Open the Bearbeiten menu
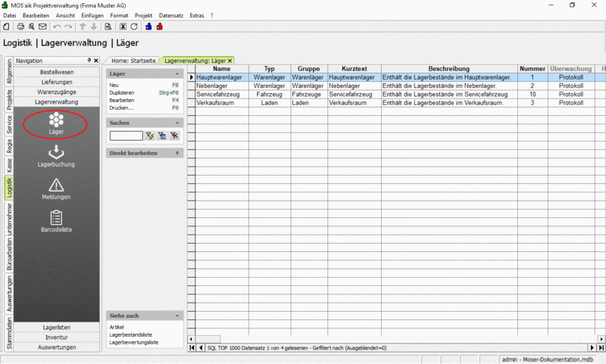The width and height of the screenshot is (606, 364). click(36, 15)
